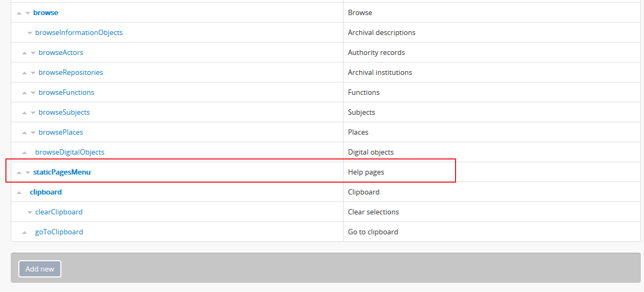Click down arrow next to browseInformationObjects
Screen dimensions: 644x292
click(x=30, y=33)
